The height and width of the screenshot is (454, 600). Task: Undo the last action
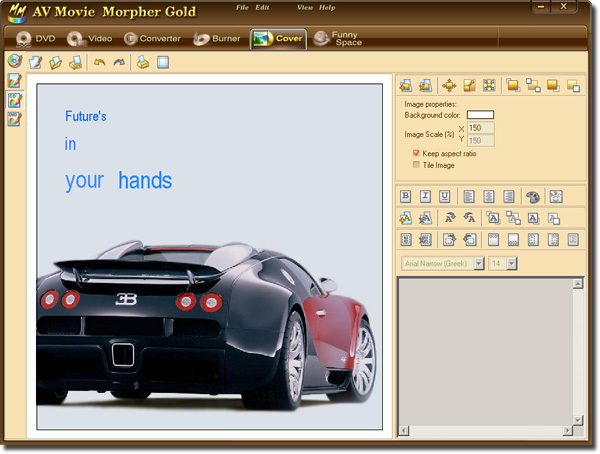(x=99, y=62)
